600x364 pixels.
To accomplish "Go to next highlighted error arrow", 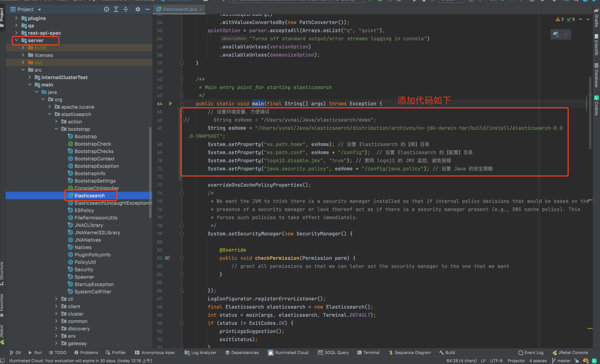I will click(588, 19).
